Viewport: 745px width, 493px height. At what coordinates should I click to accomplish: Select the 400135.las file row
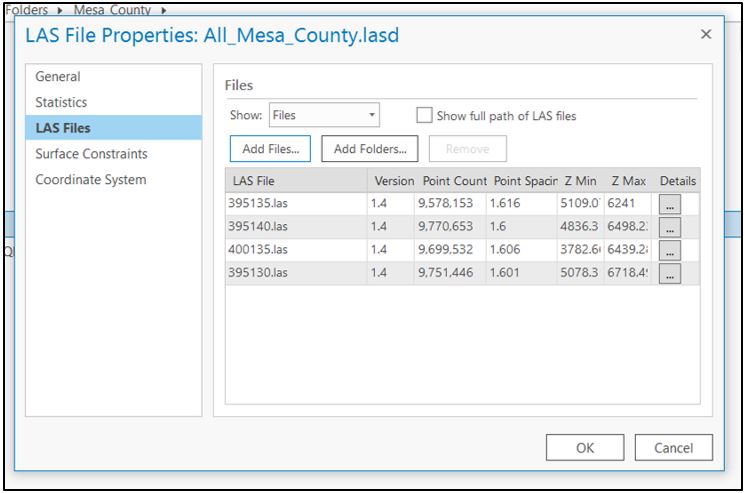tap(462, 250)
